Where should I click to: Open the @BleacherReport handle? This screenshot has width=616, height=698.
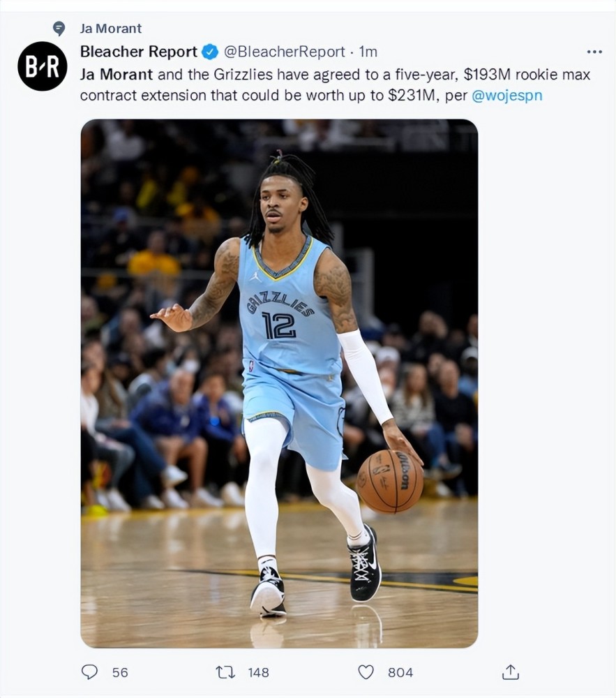284,52
